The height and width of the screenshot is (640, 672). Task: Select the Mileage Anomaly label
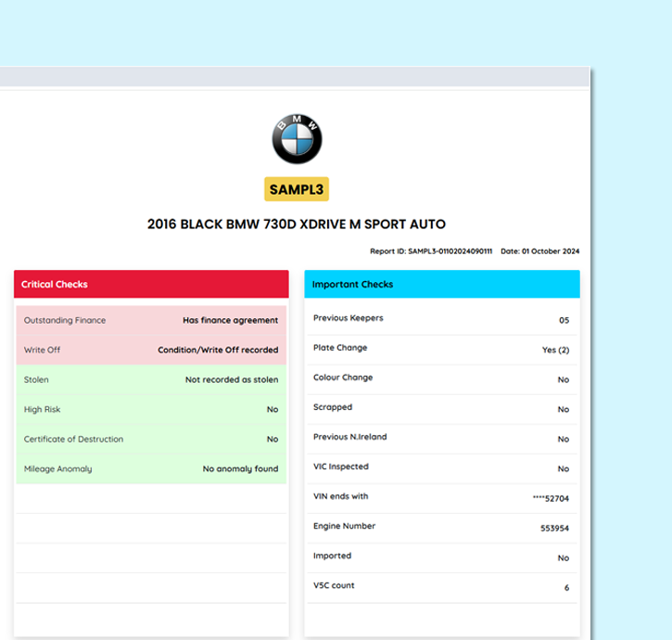point(57,469)
